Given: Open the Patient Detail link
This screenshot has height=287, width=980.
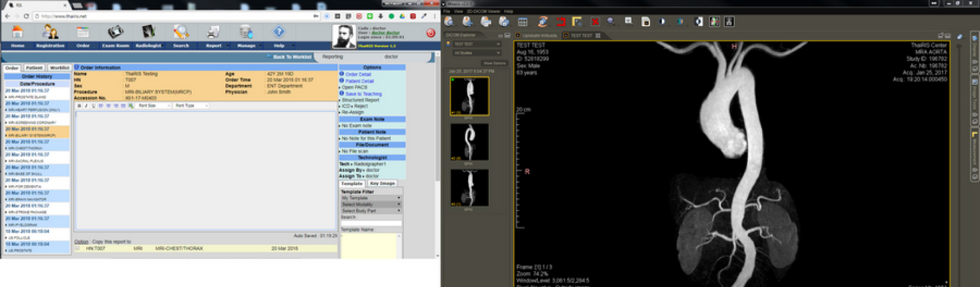Looking at the screenshot, I should click(x=359, y=81).
